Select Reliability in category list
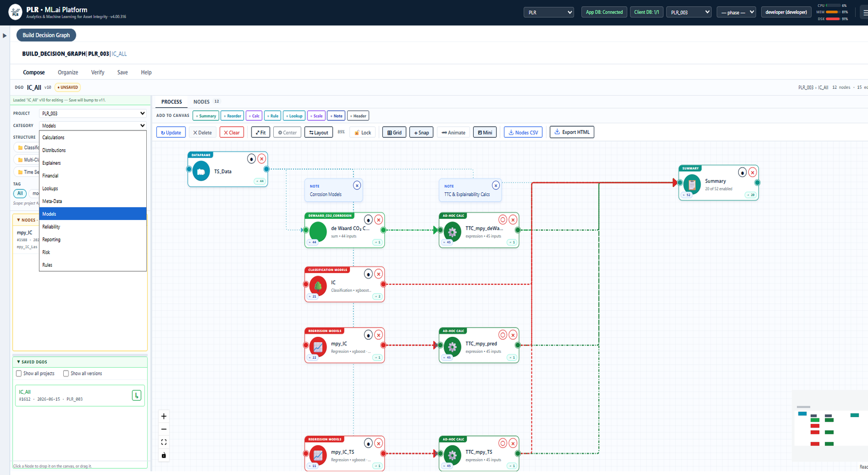 (x=93, y=227)
